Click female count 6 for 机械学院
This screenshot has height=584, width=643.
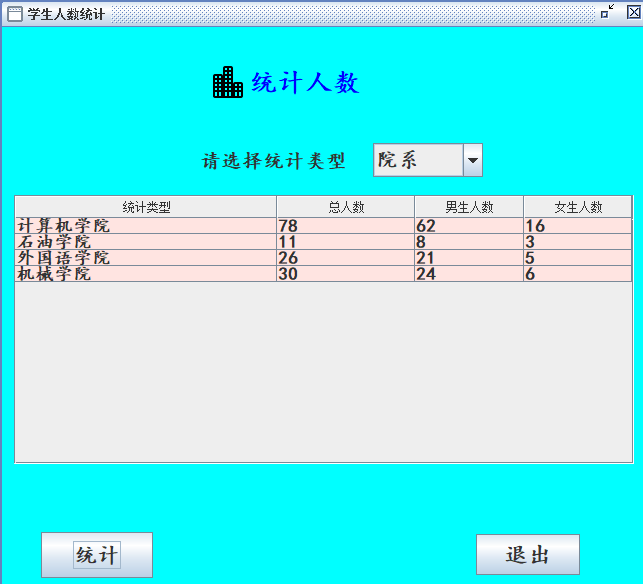578,274
